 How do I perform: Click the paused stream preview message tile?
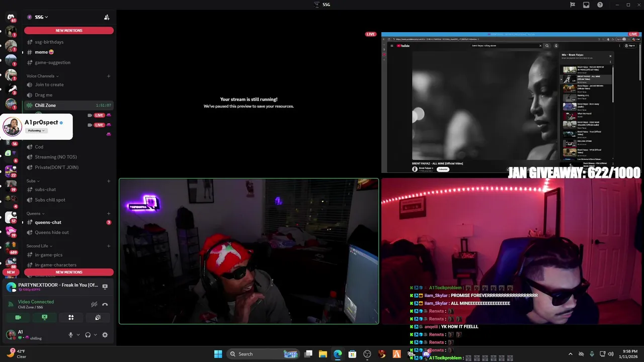[249, 103]
